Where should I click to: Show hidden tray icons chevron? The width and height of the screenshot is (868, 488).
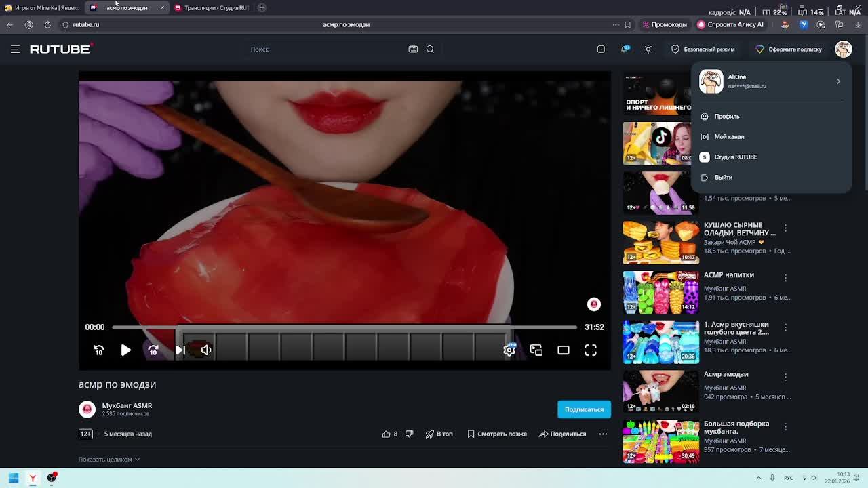[x=759, y=478]
